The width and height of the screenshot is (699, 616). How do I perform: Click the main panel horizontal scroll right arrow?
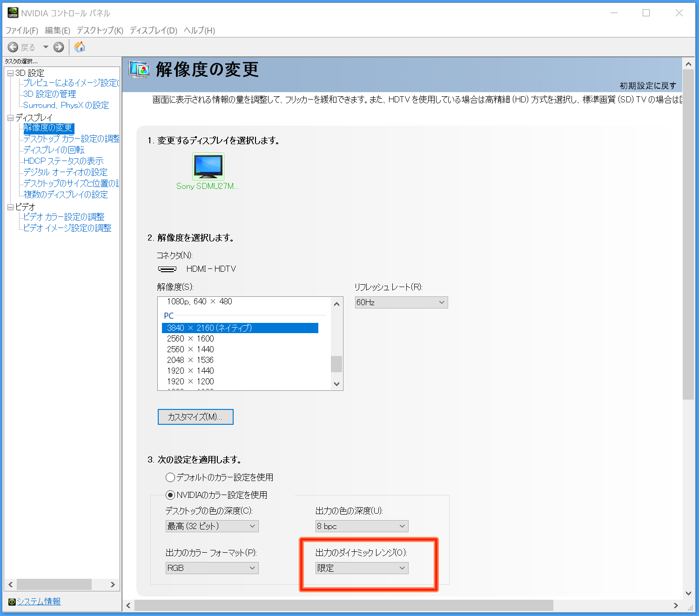tap(676, 605)
